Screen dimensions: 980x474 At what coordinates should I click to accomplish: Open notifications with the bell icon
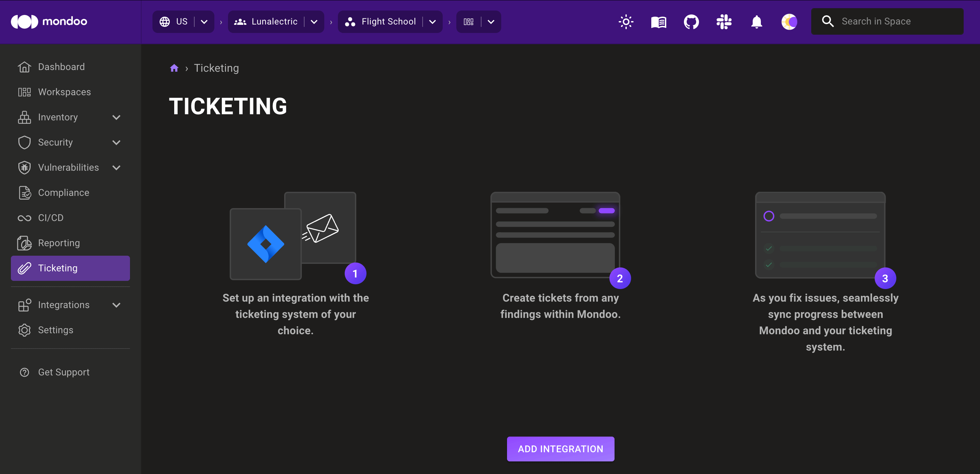pos(756,22)
